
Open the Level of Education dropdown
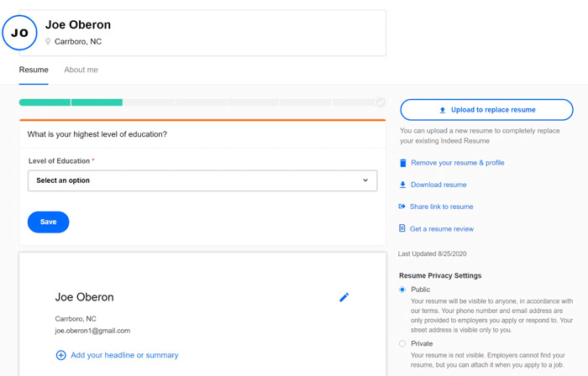[202, 180]
